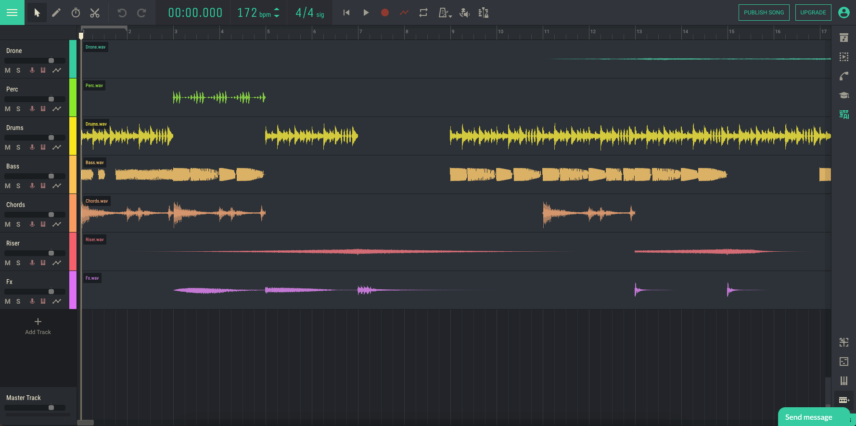Screen dimensions: 856x426
Task: Show automation for the Bass track
Action: (57, 186)
